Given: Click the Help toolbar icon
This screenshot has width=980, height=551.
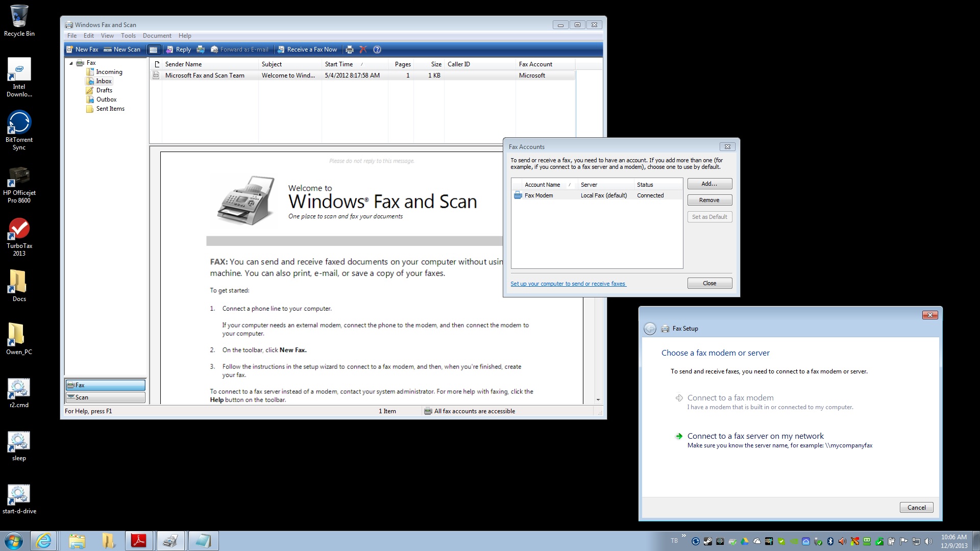Looking at the screenshot, I should point(377,49).
